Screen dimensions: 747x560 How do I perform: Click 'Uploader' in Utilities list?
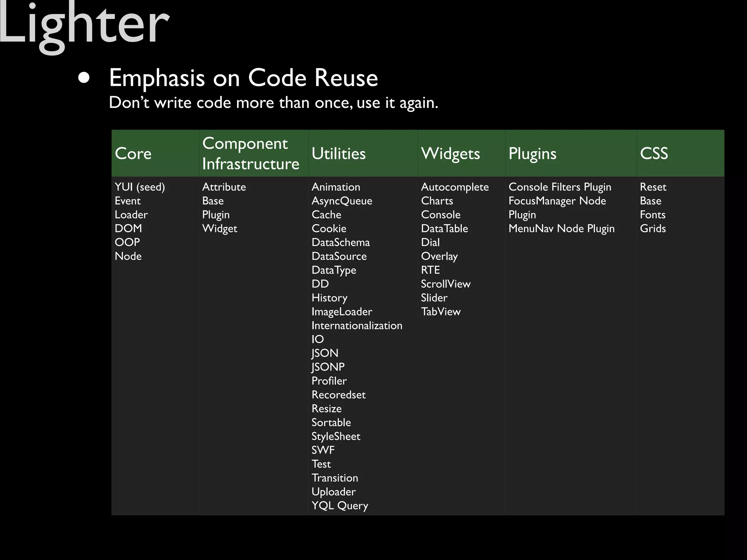click(334, 492)
